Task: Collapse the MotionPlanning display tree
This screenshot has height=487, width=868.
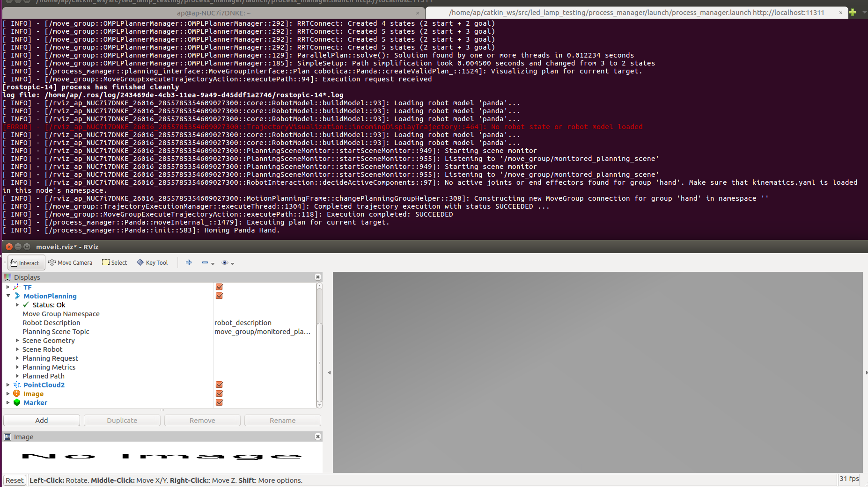Action: [8, 296]
